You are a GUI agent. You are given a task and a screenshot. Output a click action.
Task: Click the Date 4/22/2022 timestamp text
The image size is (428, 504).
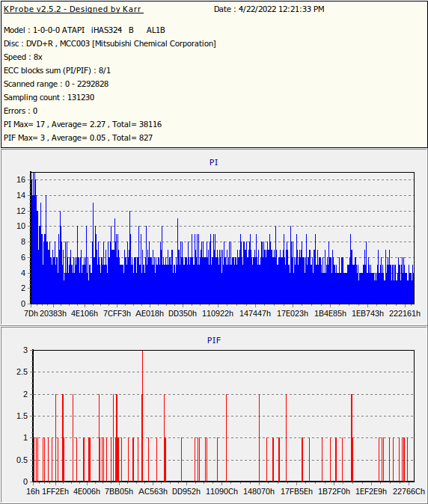click(269, 9)
